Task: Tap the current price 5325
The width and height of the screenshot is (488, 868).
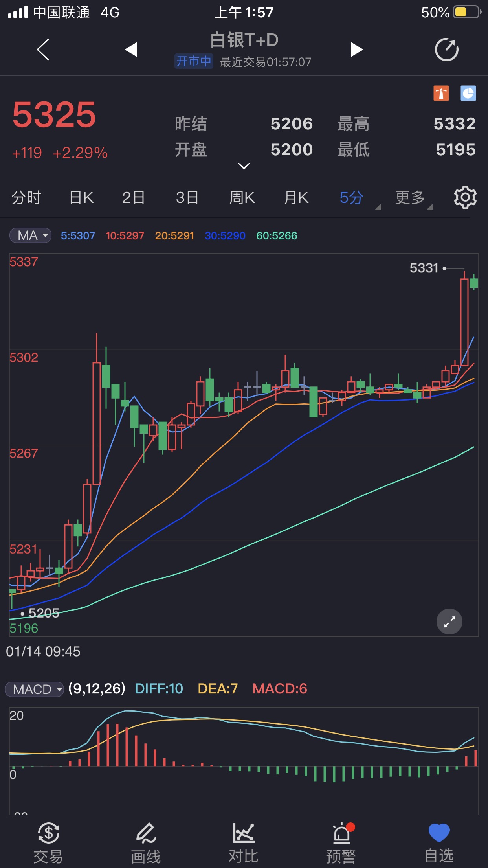Action: click(54, 115)
